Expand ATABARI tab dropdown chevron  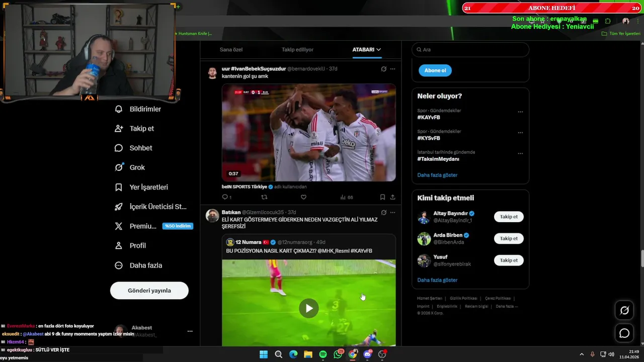point(378,50)
